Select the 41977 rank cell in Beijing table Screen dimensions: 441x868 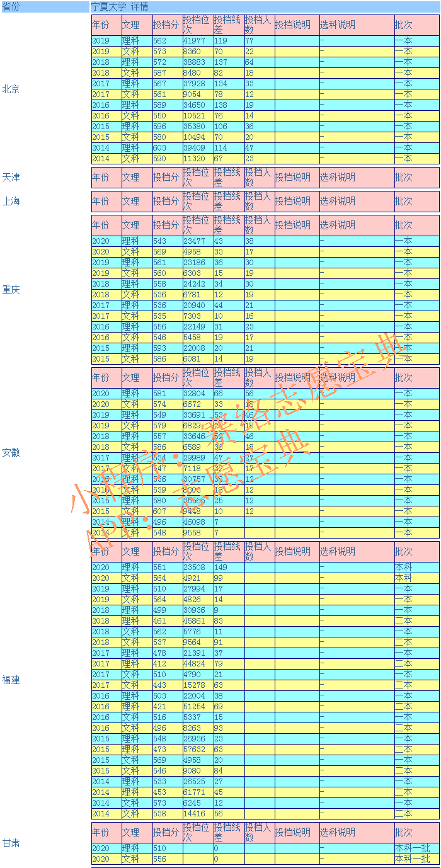[x=198, y=41]
